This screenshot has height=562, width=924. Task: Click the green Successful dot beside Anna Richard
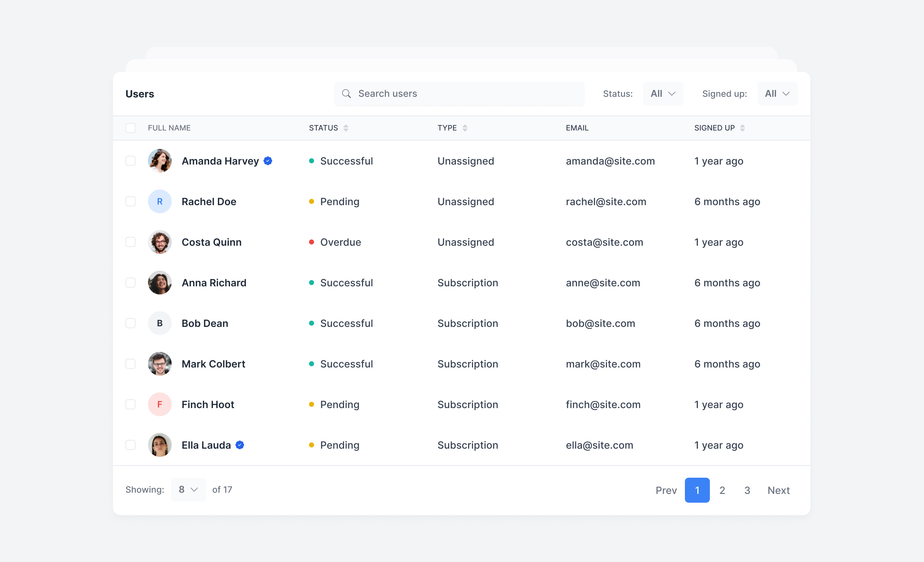312,283
